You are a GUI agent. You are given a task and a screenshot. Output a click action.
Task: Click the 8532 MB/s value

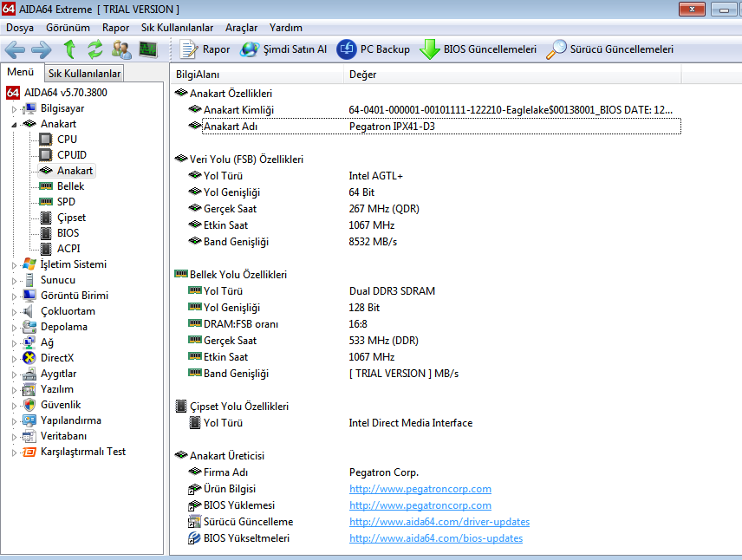click(x=373, y=241)
